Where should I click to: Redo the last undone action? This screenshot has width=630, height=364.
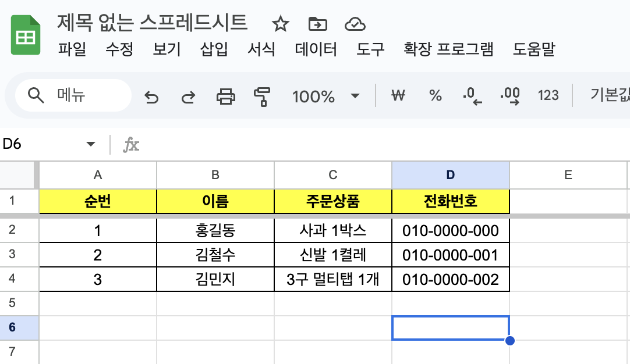click(x=187, y=97)
